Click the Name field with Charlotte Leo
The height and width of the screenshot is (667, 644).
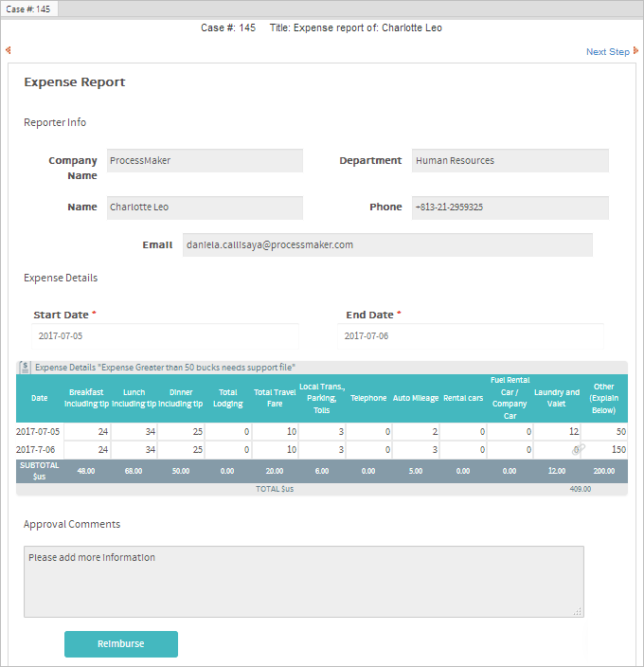point(205,207)
